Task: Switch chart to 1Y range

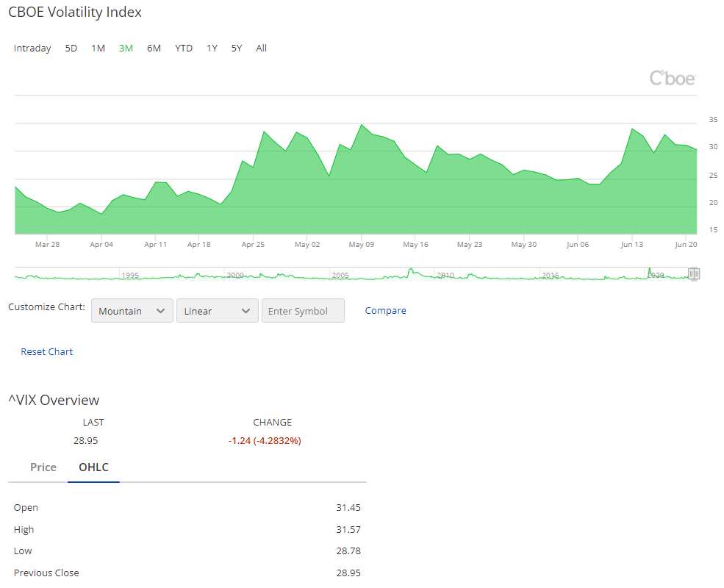Action: click(212, 48)
